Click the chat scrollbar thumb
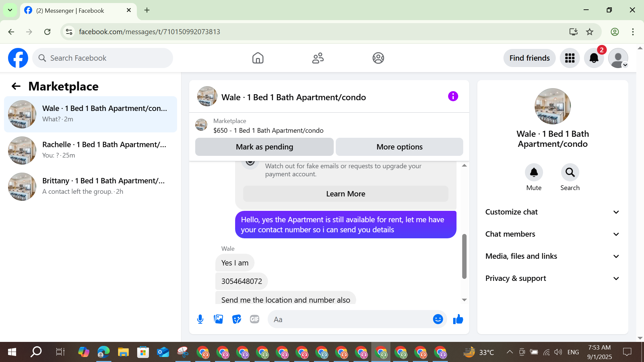644x362 pixels. point(464,256)
